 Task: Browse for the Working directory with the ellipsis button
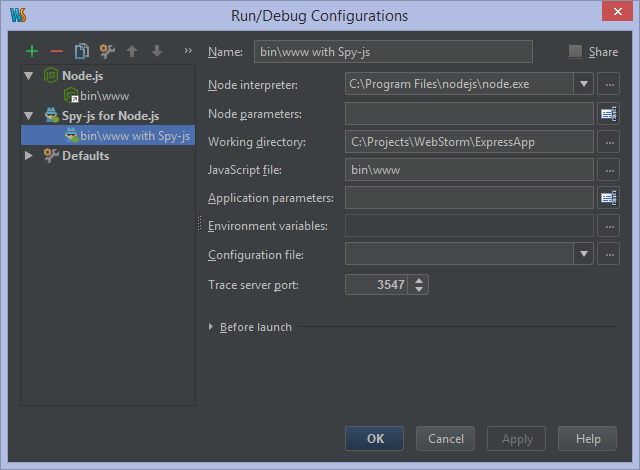coord(609,142)
